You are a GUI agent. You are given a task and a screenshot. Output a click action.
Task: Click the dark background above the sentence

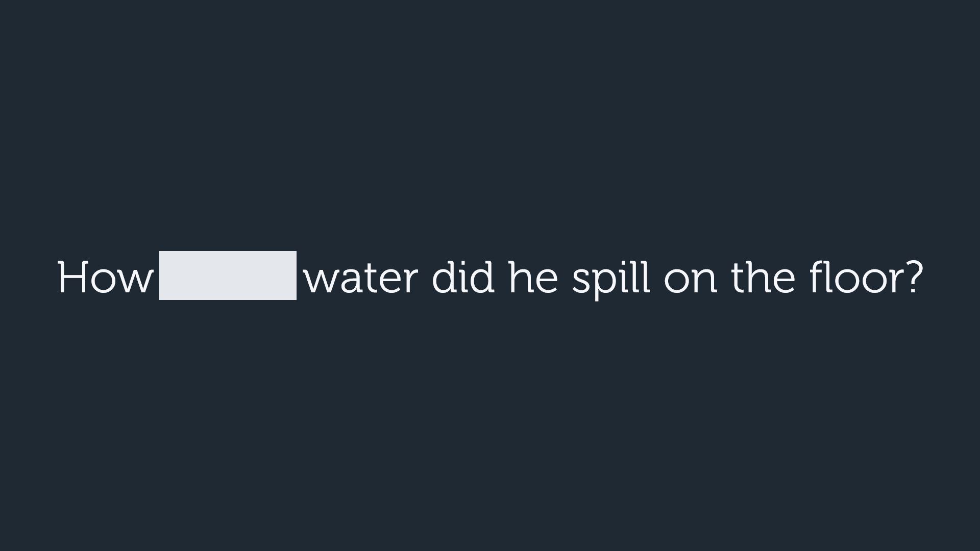point(490,128)
